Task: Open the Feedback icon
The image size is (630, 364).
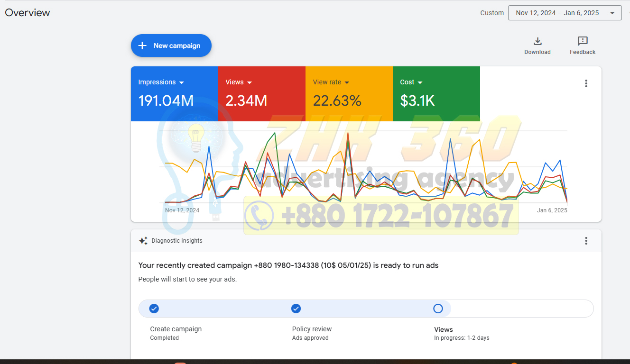Action: click(583, 41)
